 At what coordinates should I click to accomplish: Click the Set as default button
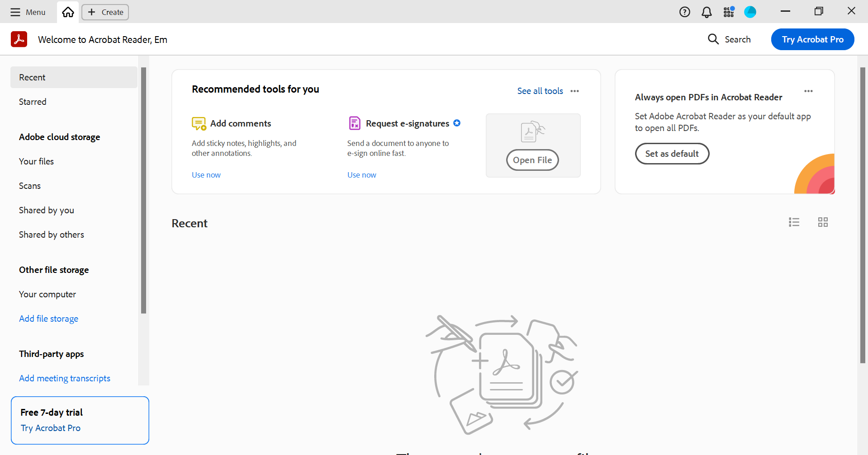pyautogui.click(x=672, y=154)
